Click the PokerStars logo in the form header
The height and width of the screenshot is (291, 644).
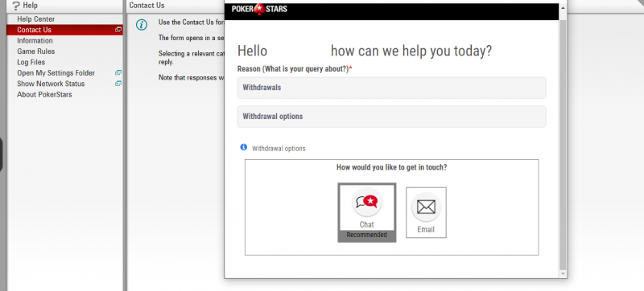coord(259,9)
